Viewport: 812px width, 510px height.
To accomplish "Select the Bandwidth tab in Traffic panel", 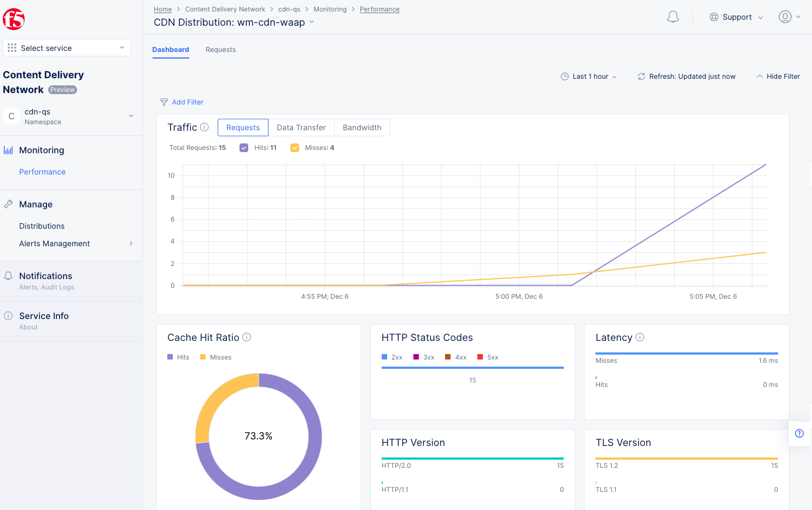I will coord(362,127).
